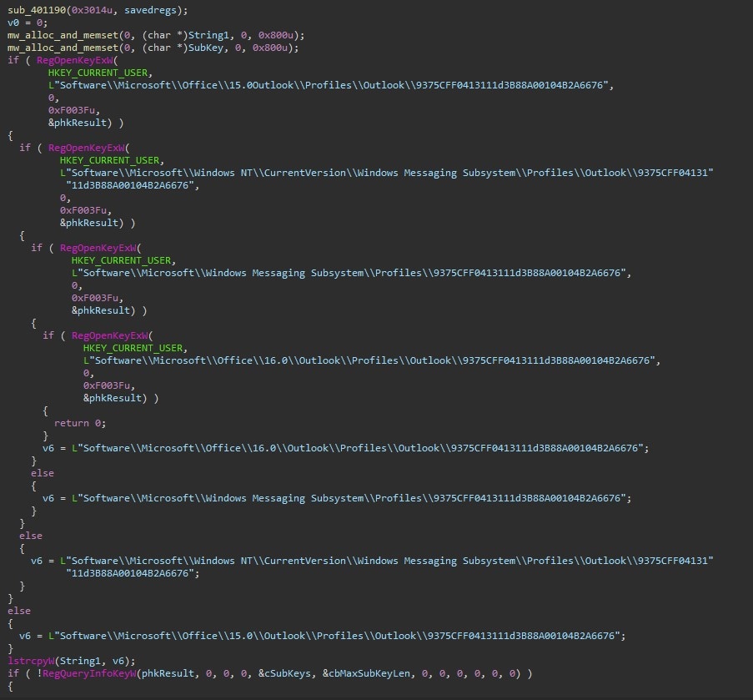Click the else before the Office\\15.0 v6 assignment

(x=18, y=611)
